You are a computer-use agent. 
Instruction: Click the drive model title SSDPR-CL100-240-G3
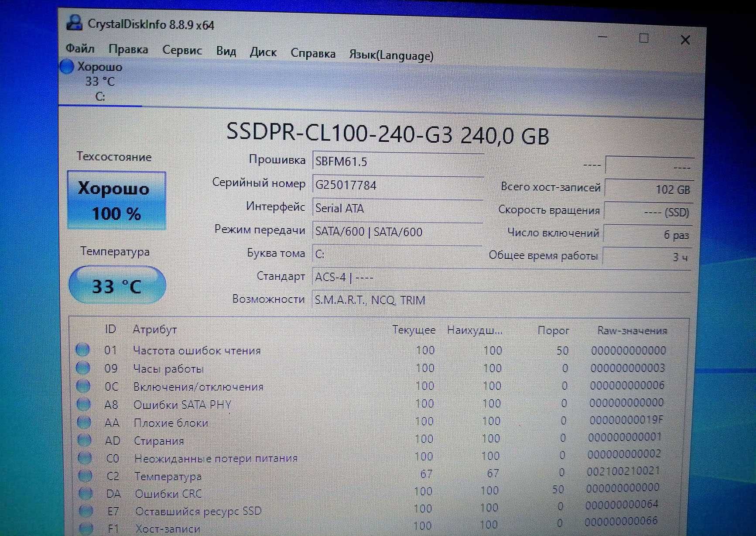coord(339,132)
